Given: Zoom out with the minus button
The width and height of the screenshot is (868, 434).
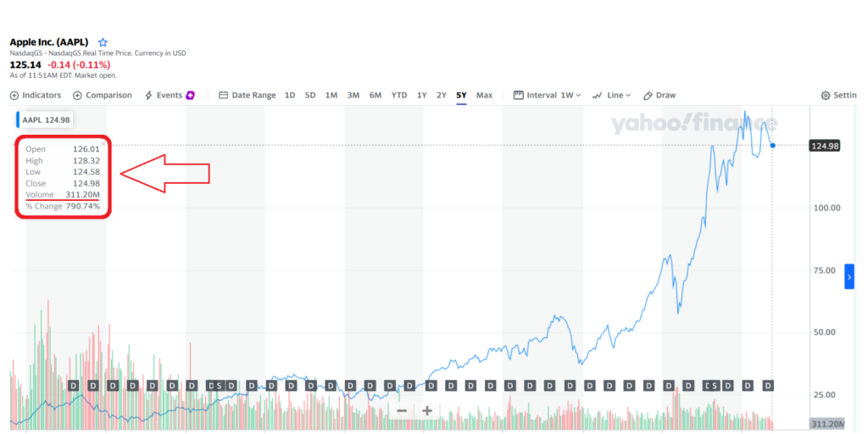Looking at the screenshot, I should tap(402, 411).
